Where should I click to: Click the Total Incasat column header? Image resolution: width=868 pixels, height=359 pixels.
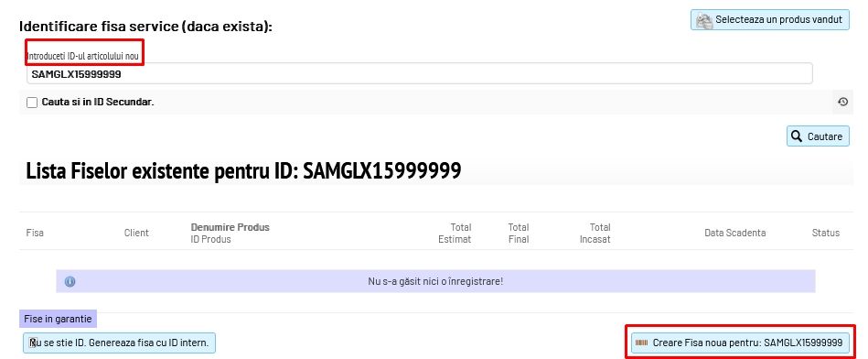tap(595, 234)
